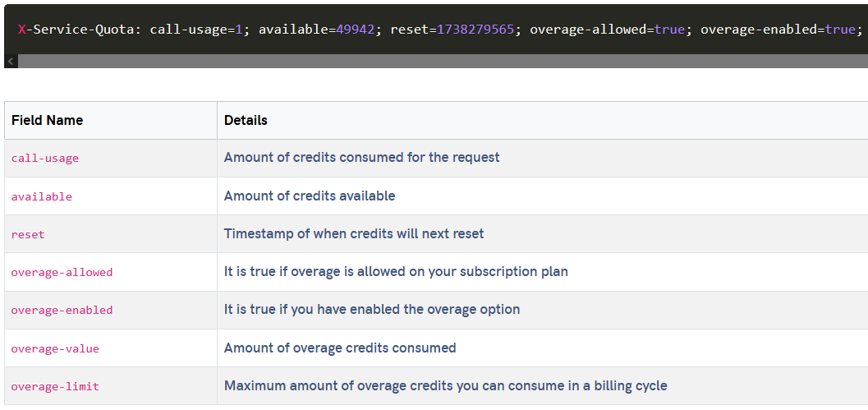Click 'Amount of credits consumed for the request'
Image resolution: width=868 pixels, height=410 pixels.
click(361, 158)
